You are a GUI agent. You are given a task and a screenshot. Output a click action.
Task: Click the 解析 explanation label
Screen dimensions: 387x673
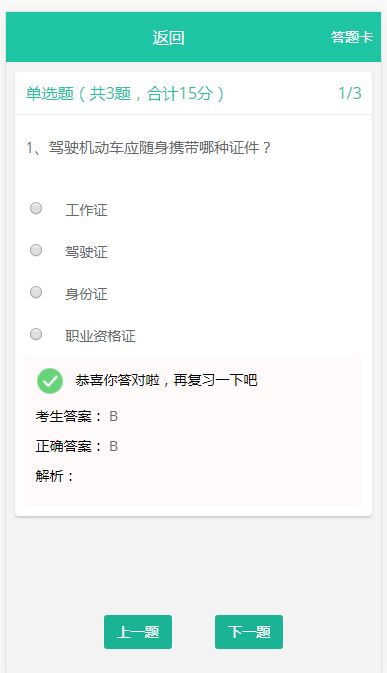pos(55,476)
